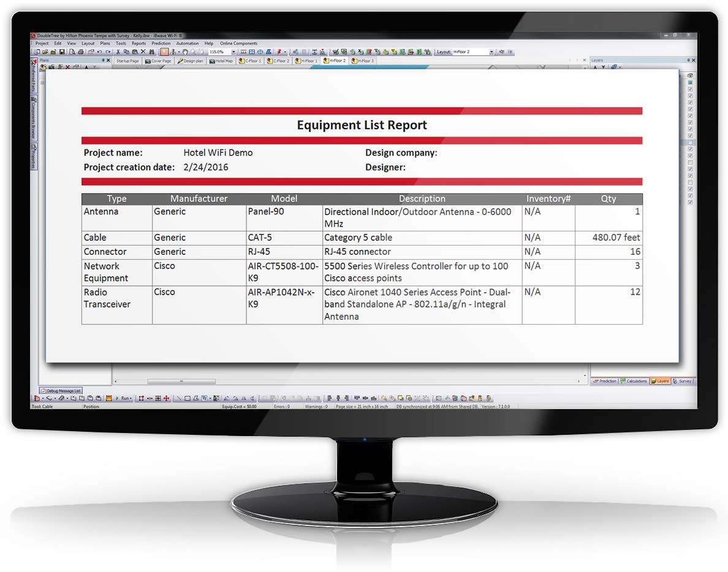Switch to the H-Floor 3 tab
This screenshot has width=728, height=572.
(x=363, y=61)
